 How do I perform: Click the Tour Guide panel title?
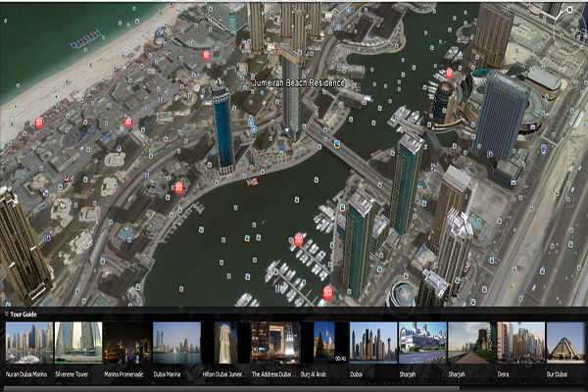coord(24,315)
